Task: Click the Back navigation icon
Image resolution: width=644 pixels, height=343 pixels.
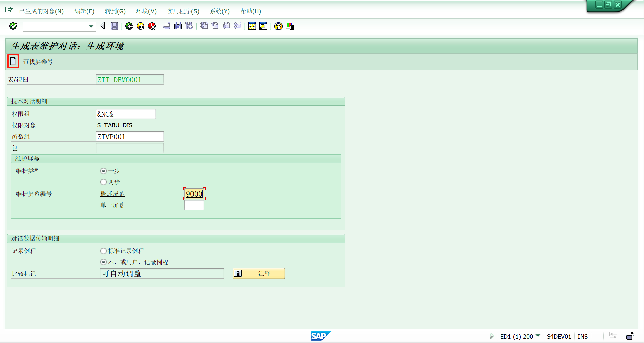Action: 129,26
